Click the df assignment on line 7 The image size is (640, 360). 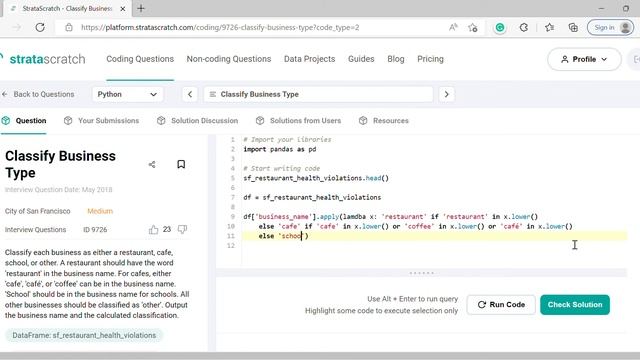click(312, 198)
